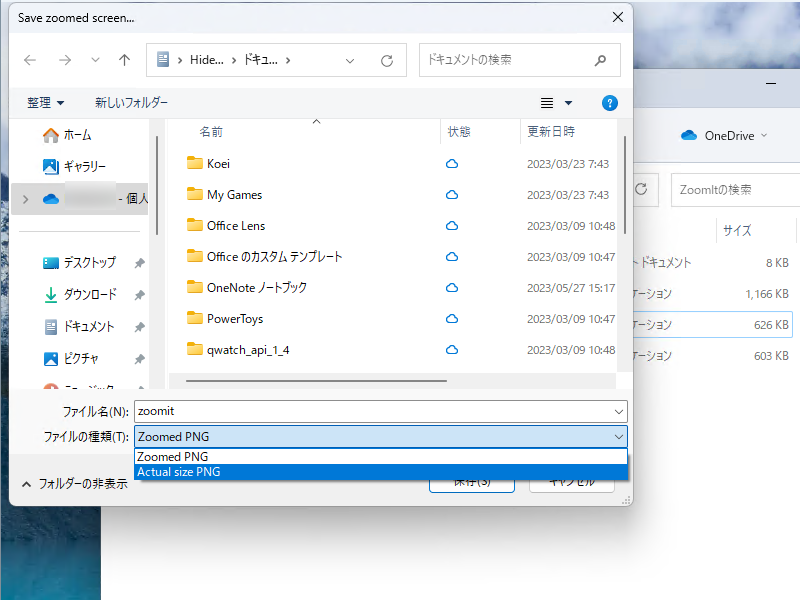Go back using the left arrow
This screenshot has height=600, width=800.
(30, 60)
